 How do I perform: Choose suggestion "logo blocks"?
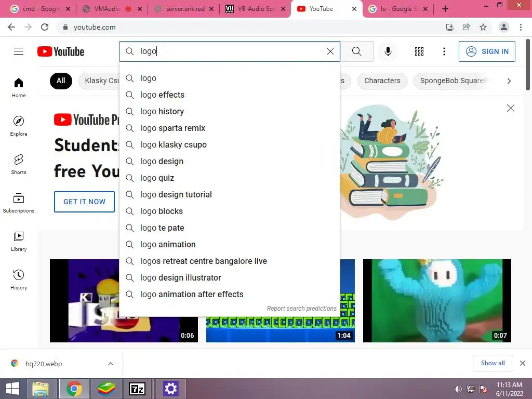(229, 211)
